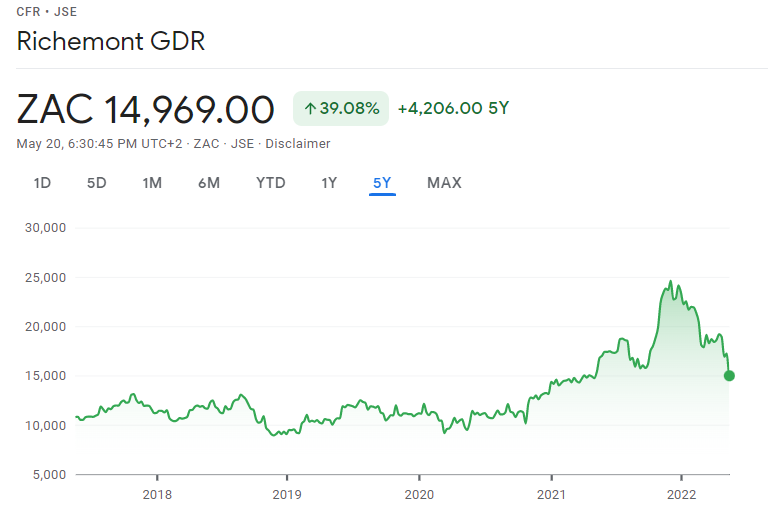
Task: Click the 2020 axis year marker
Action: 419,494
